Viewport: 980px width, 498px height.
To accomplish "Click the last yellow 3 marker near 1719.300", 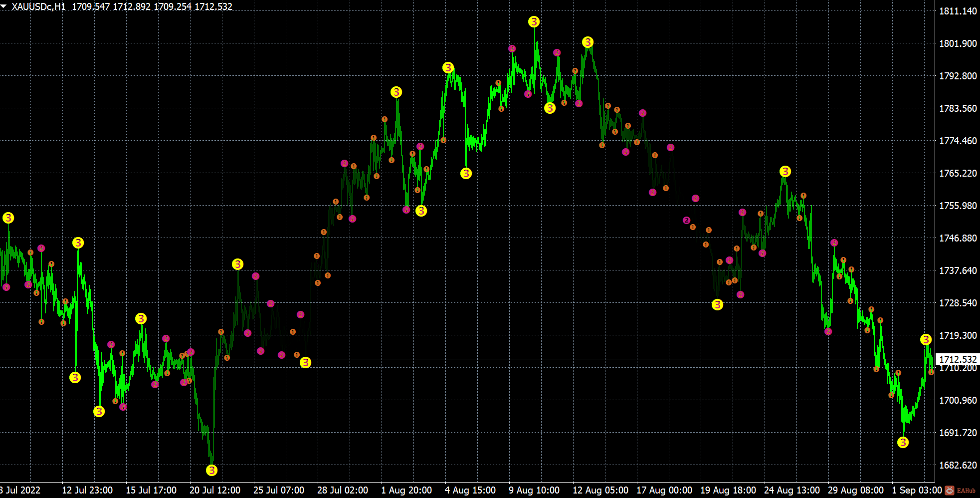I will point(926,340).
